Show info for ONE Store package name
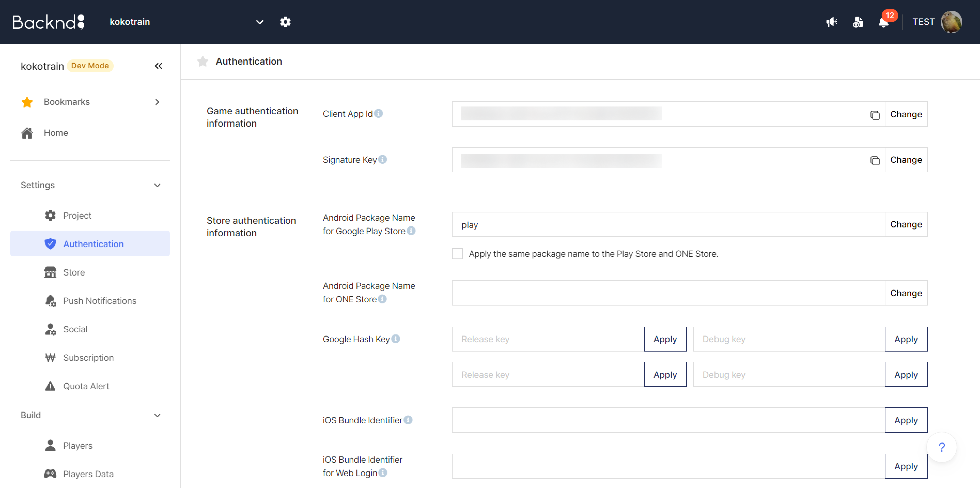The image size is (980, 488). (x=382, y=299)
